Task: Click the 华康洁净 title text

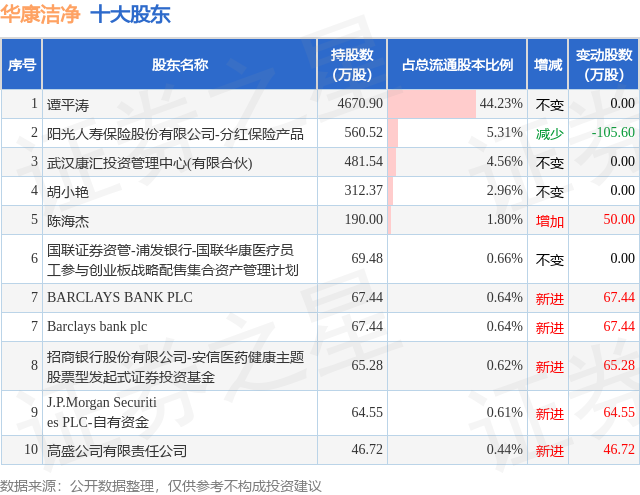Action: click(x=40, y=15)
